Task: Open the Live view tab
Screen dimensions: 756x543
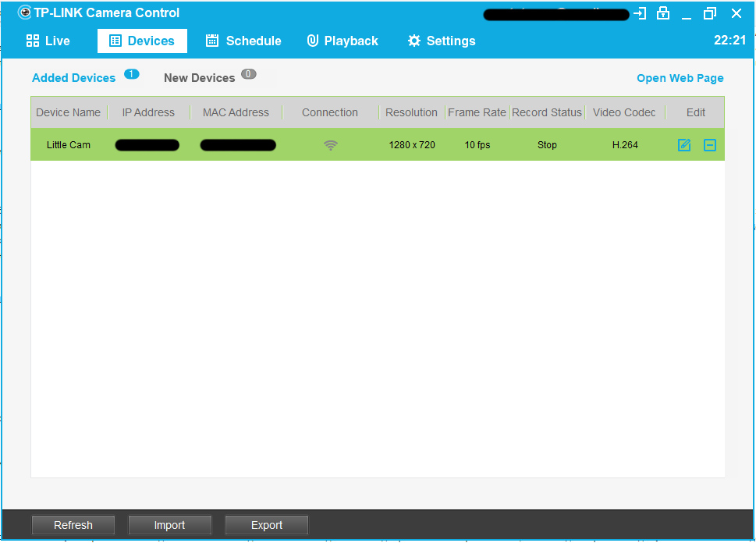Action: [x=48, y=41]
